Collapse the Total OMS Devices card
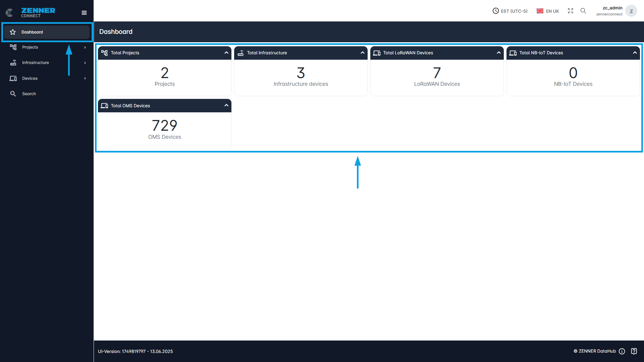This screenshot has width=644, height=362. [x=226, y=106]
